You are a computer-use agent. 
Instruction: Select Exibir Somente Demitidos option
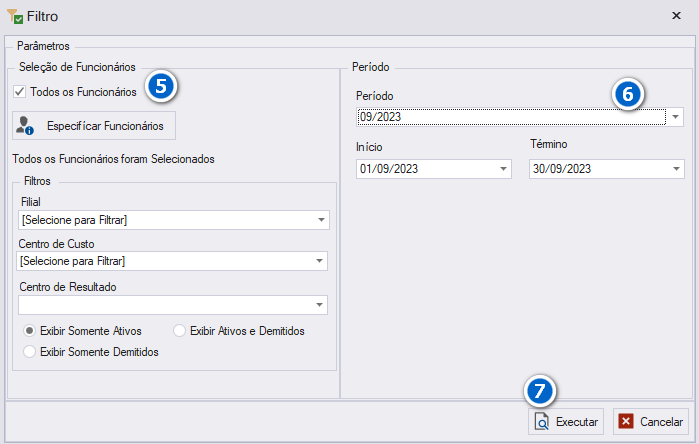(29, 352)
